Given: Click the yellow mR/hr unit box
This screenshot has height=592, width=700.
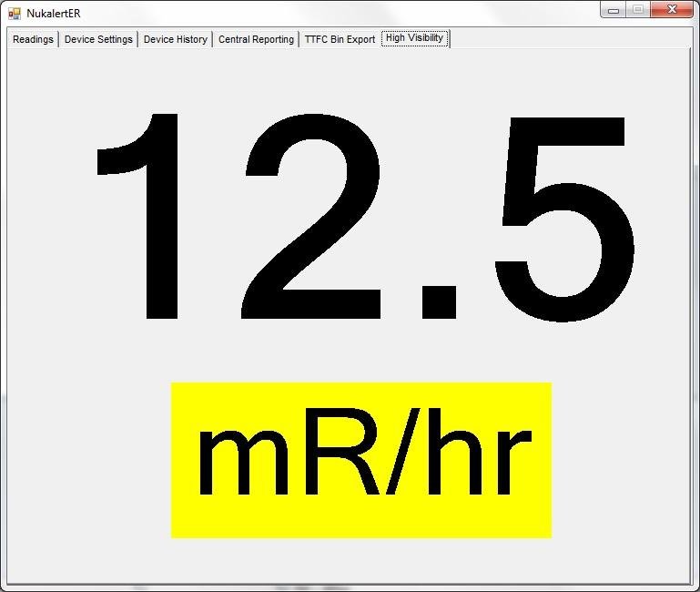Looking at the screenshot, I should pos(360,460).
